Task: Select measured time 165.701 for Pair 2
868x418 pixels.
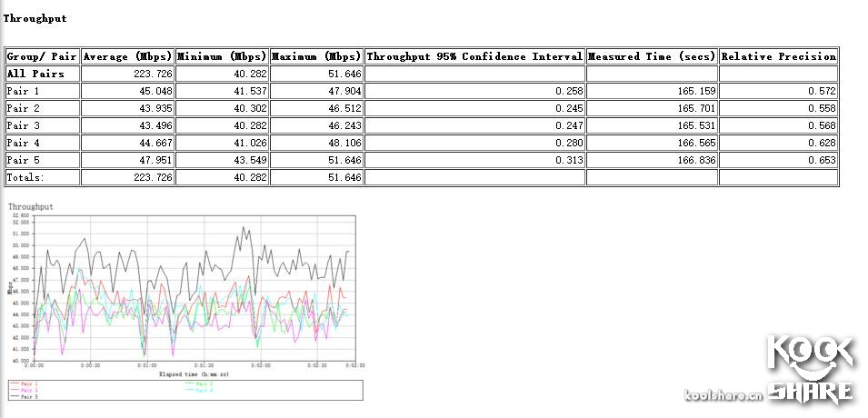Action: tap(697, 108)
